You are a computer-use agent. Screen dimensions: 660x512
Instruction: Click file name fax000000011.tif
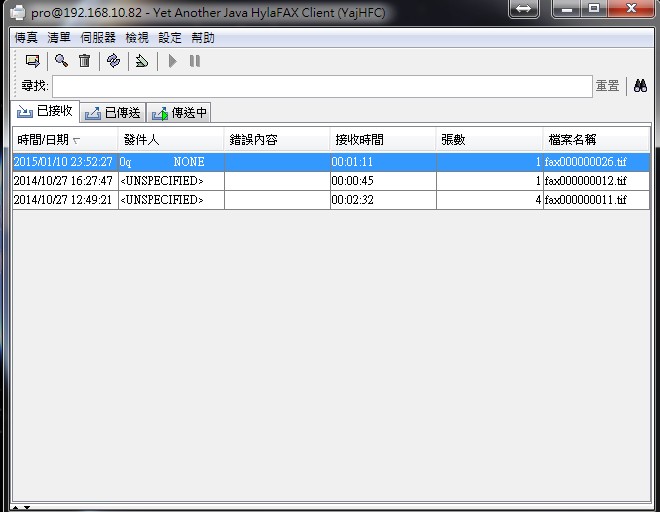pyautogui.click(x=585, y=200)
